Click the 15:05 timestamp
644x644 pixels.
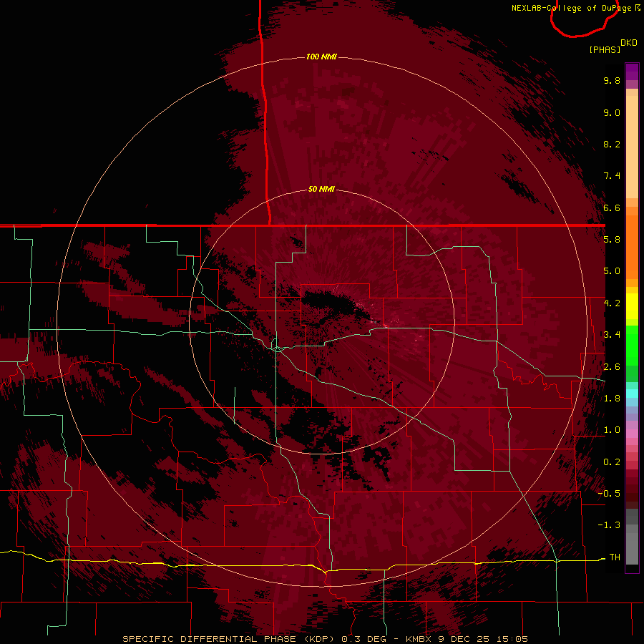pos(512,639)
